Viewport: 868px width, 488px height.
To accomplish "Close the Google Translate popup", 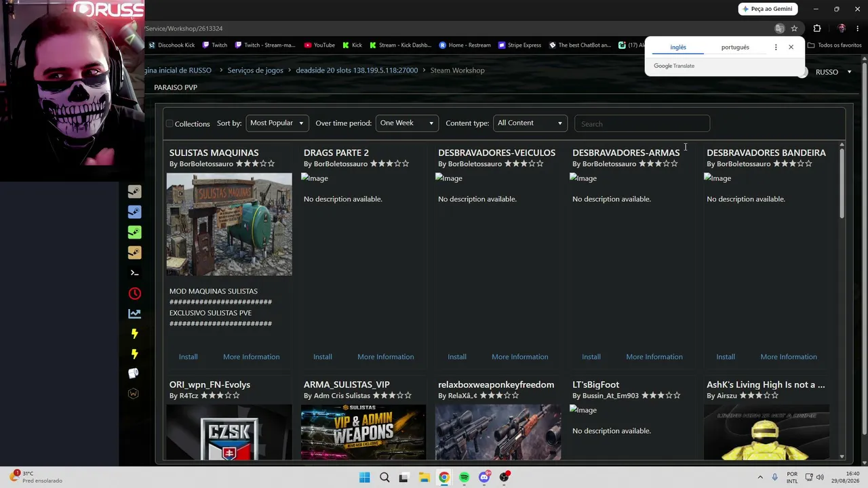I will click(791, 47).
